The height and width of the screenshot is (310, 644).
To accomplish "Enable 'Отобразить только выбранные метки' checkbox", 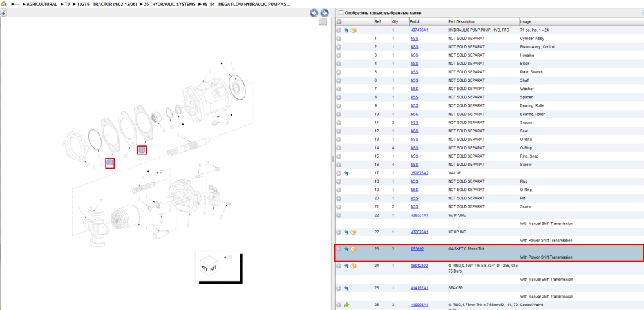I will click(x=341, y=13).
